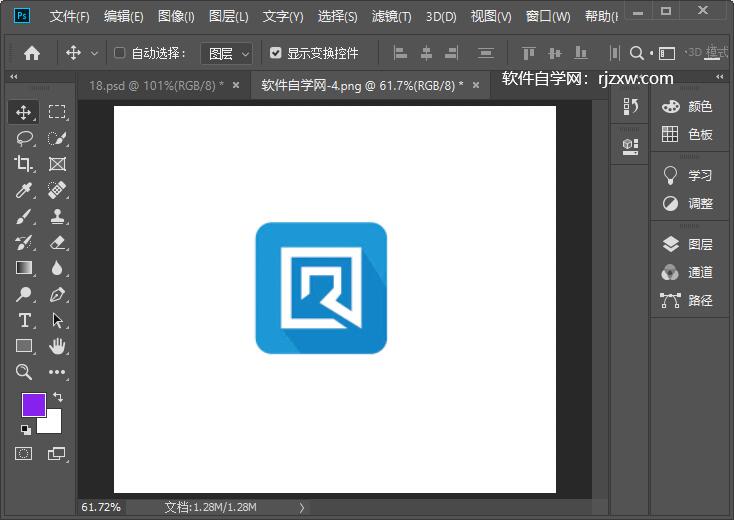Viewport: 734px width, 520px height.
Task: Align left edges in options bar
Action: 400,53
